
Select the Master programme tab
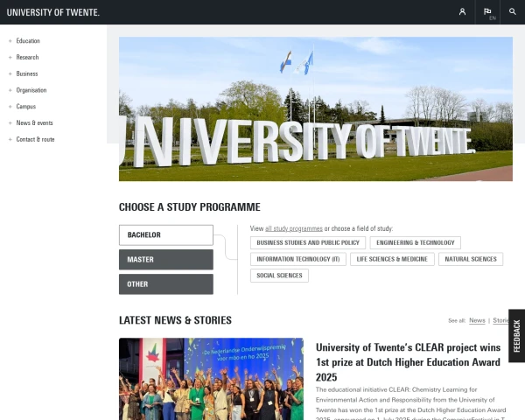tap(166, 260)
